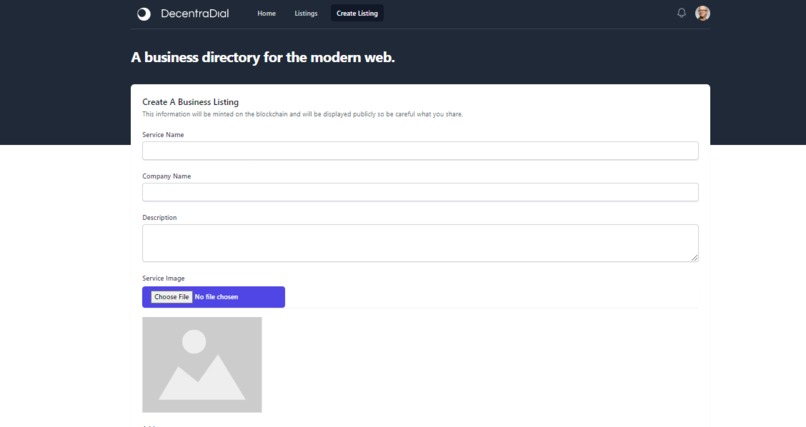This screenshot has height=427, width=806.
Task: Click the DecentraDial brand name
Action: click(195, 13)
